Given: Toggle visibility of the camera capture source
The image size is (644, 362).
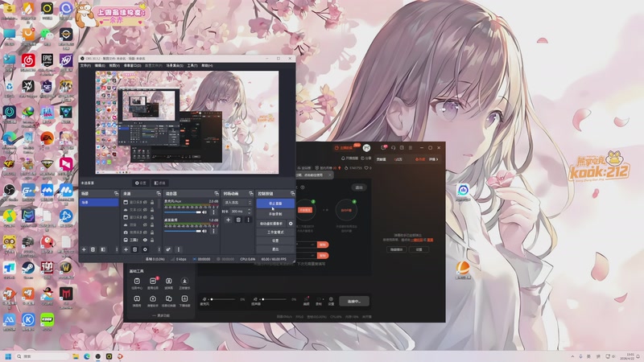Looking at the screenshot, I should point(145,232).
